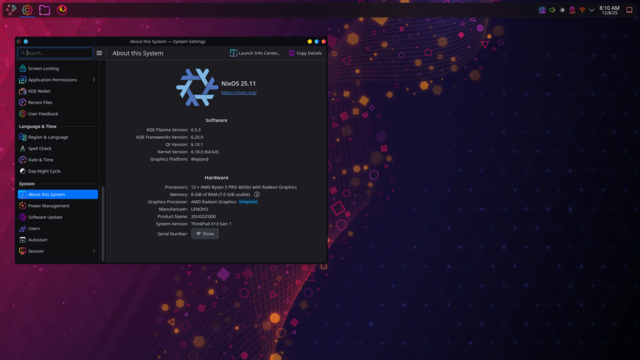Expand the Session submenu chevron
This screenshot has width=640, height=360.
(x=94, y=251)
